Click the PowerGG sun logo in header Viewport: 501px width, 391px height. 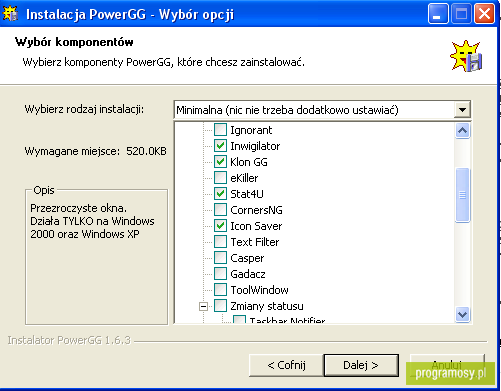[x=466, y=56]
